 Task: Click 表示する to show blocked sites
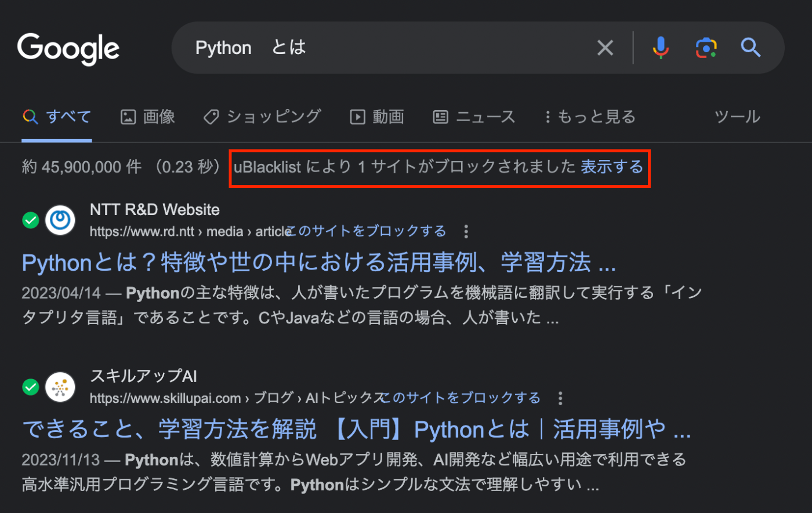pos(612,167)
